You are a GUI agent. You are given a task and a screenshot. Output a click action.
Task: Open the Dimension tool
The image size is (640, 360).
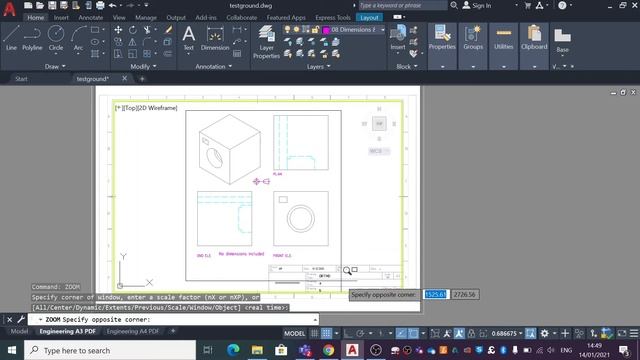pyautogui.click(x=215, y=38)
